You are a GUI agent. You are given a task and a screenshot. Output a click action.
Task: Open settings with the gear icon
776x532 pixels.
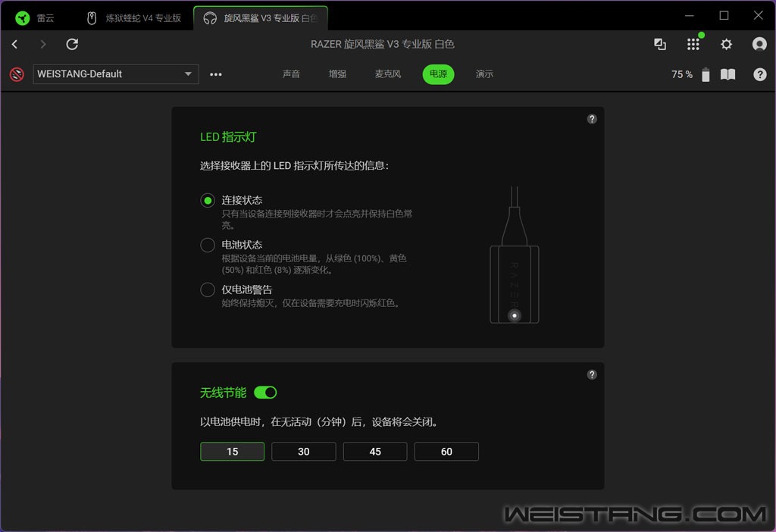pyautogui.click(x=726, y=45)
